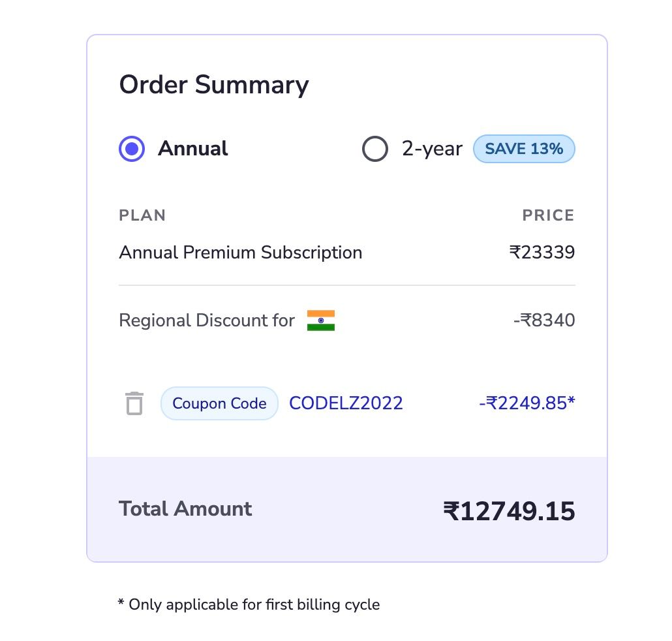Remove coupon using the trash icon
Screen dimensions: 672x641
[134, 403]
